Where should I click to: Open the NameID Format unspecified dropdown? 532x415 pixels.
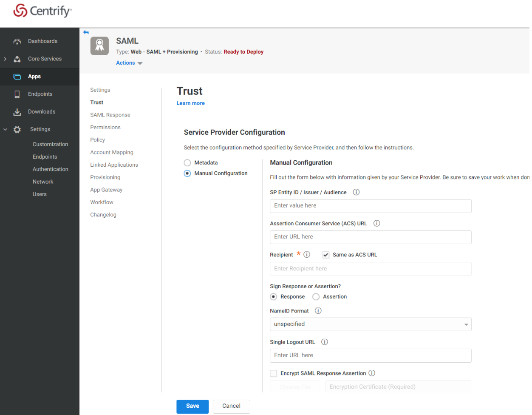click(x=371, y=324)
